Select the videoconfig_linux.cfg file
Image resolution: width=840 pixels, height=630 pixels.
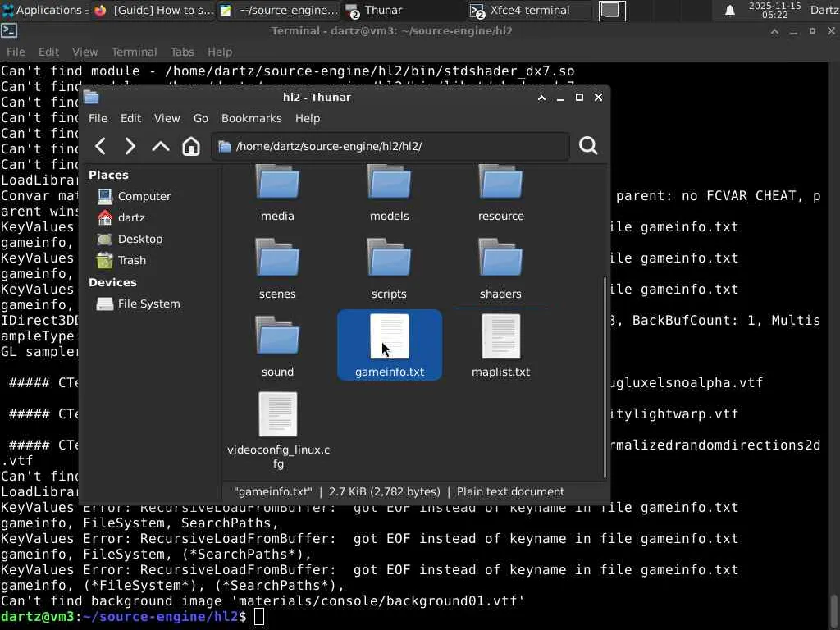coord(278,431)
